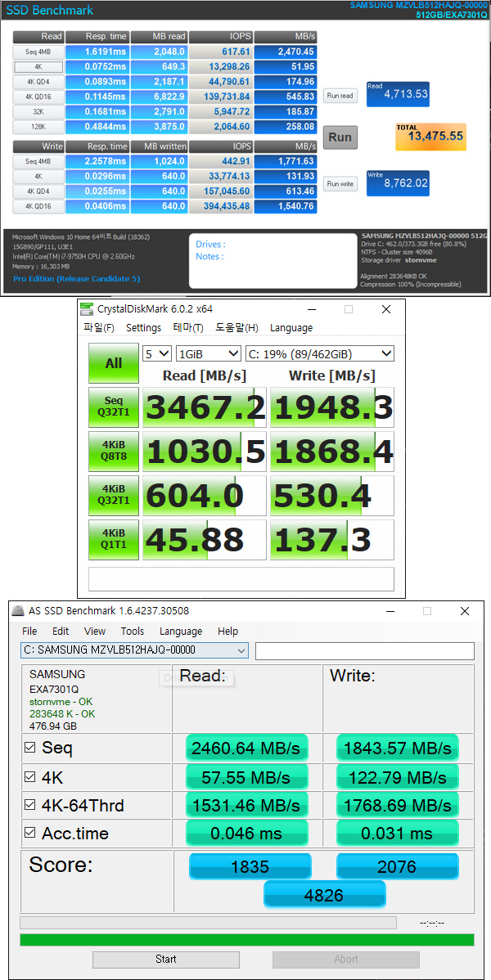Click the 4K read test button
The width and height of the screenshot is (491, 980).
point(38,67)
